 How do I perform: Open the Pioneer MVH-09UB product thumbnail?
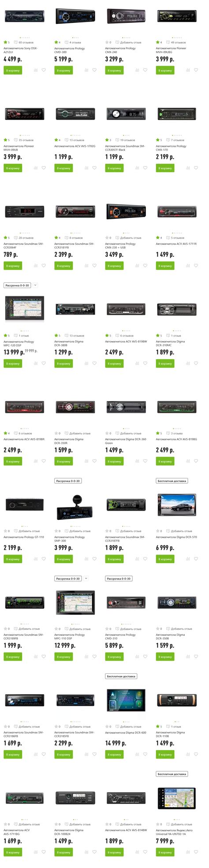[25, 114]
